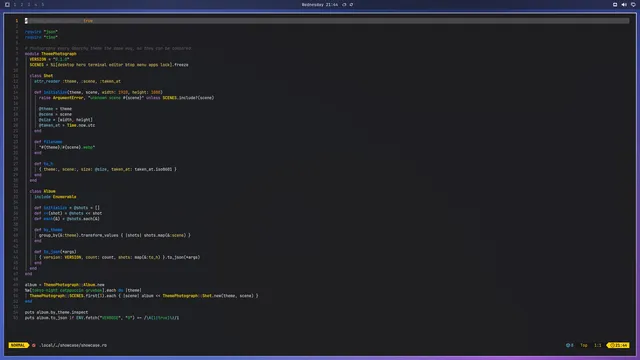
Task: Click the 'puts album.to_json if ENV.fetch' line
Action: [x=102, y=318]
